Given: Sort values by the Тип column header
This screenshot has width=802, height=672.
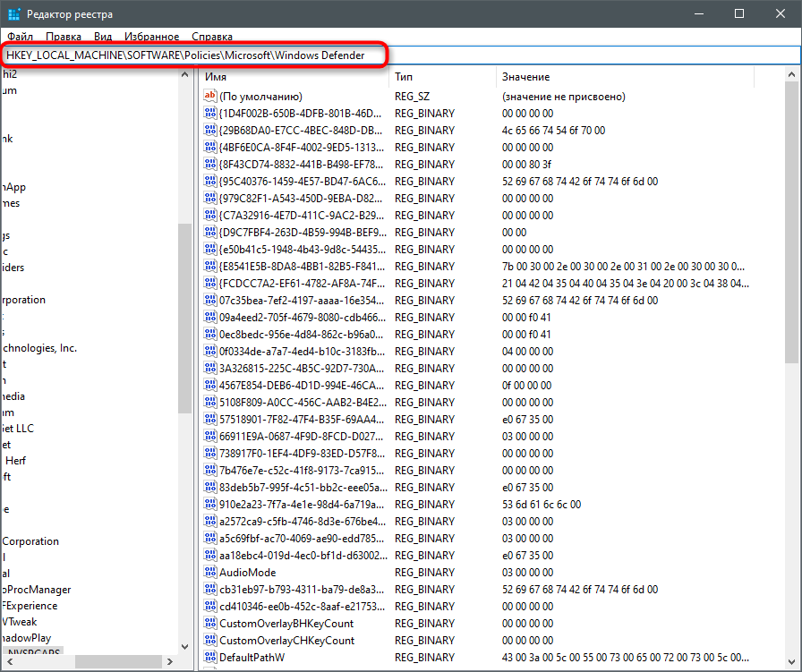Looking at the screenshot, I should pos(404,77).
